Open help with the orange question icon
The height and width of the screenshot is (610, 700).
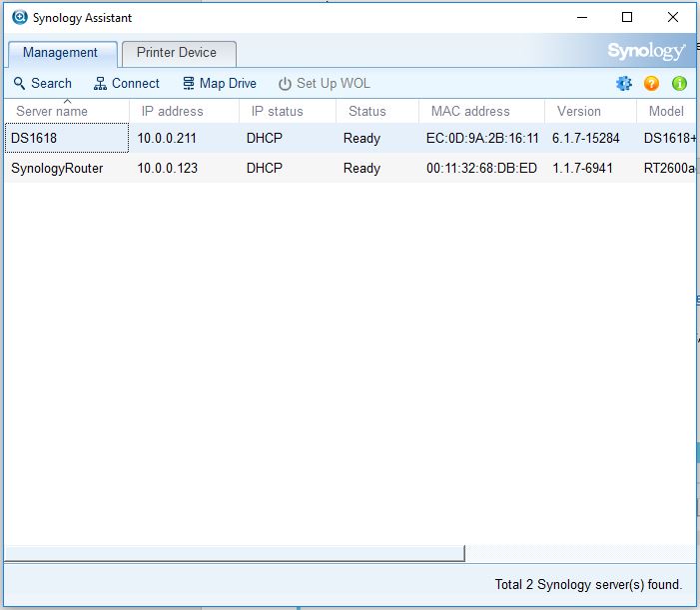click(651, 84)
